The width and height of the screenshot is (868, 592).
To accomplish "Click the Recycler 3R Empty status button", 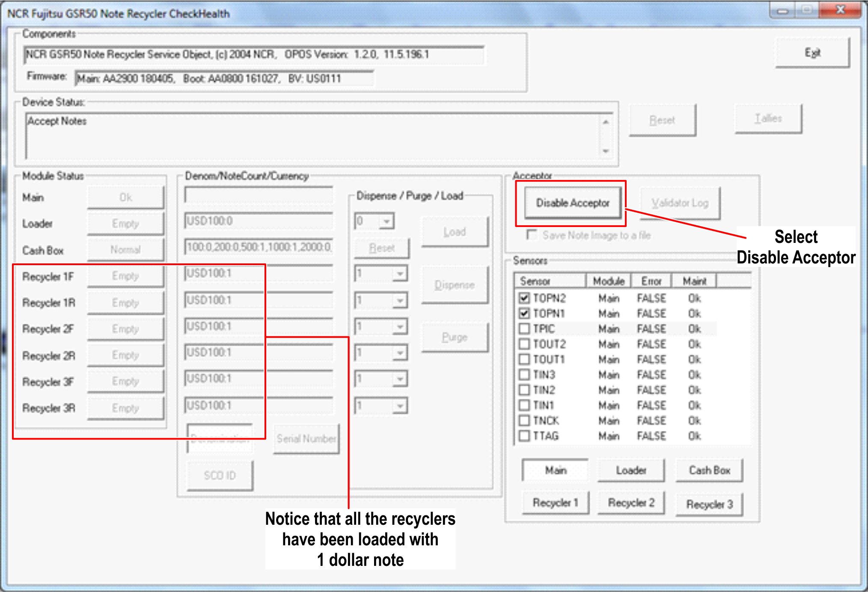I will (x=126, y=408).
